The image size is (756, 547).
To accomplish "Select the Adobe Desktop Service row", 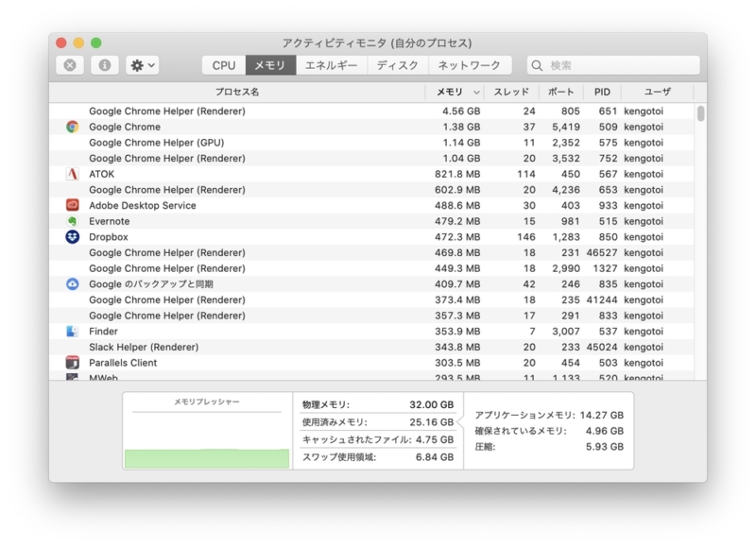I will [371, 205].
